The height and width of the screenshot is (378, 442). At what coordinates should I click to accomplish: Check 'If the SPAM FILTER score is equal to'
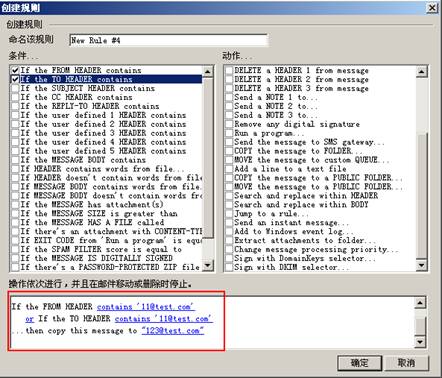(x=15, y=249)
